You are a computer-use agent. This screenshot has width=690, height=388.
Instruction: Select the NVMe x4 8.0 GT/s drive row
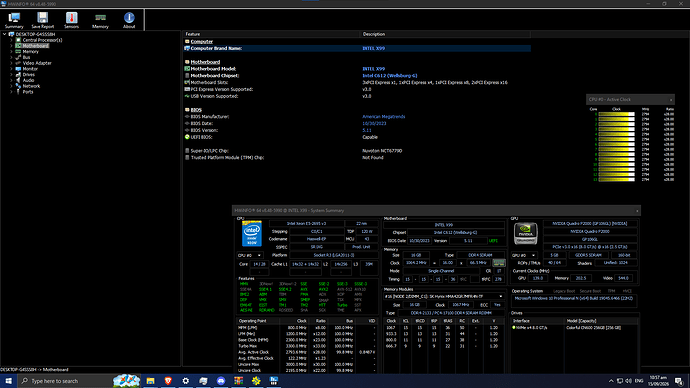[x=574, y=328]
